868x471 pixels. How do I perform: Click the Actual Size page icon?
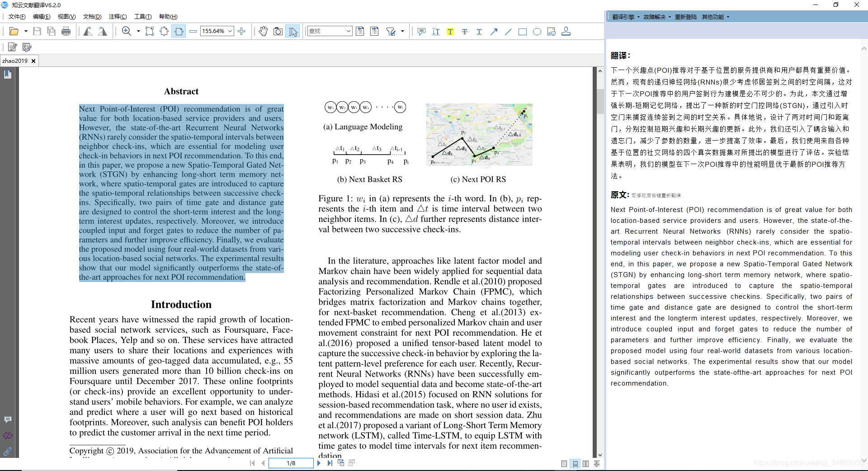tap(150, 31)
